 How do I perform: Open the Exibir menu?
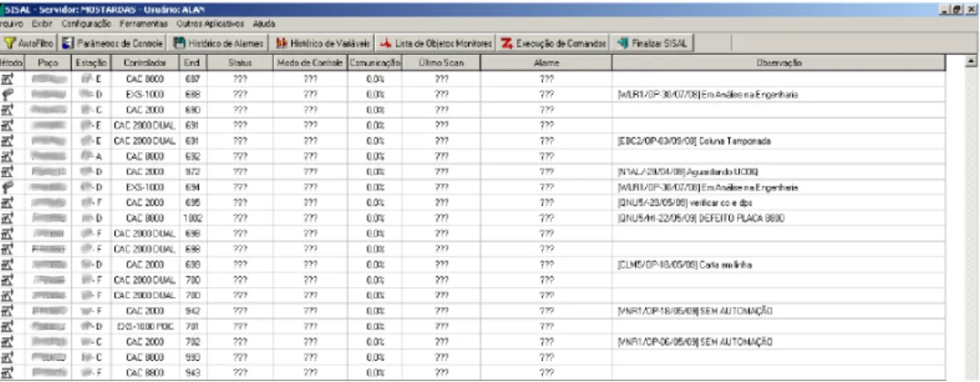point(42,24)
